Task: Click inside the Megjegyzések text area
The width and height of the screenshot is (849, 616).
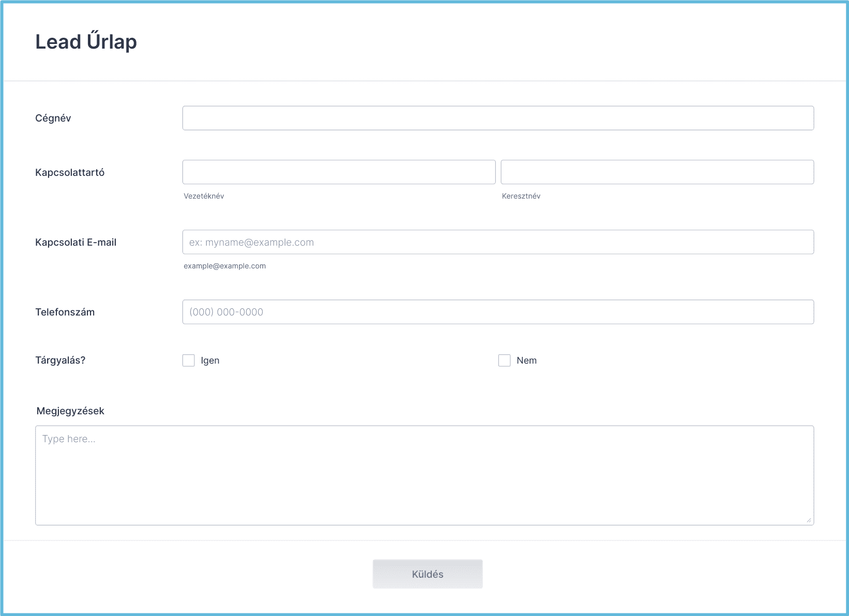Action: click(x=424, y=475)
